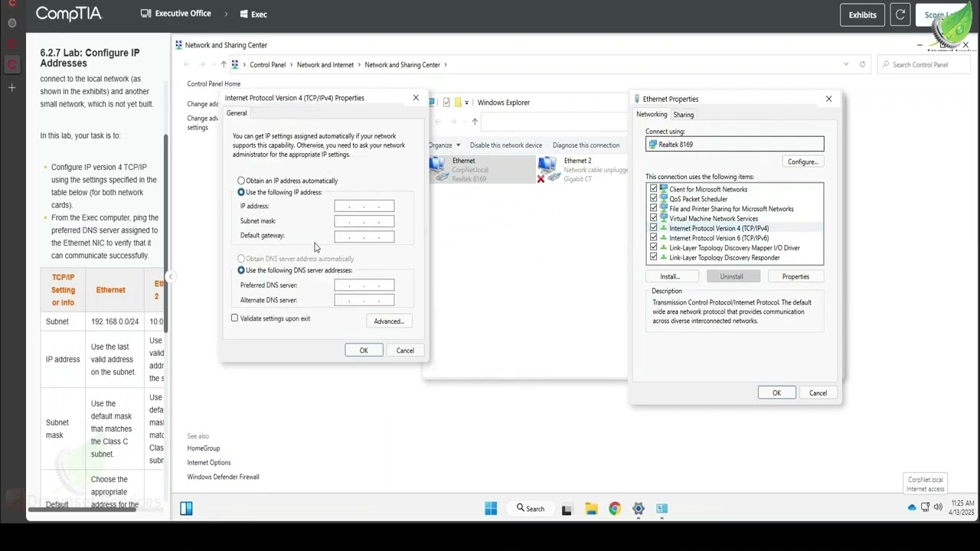The width and height of the screenshot is (980, 551).
Task: Select the Ethernet adapter icon
Action: tap(438, 169)
